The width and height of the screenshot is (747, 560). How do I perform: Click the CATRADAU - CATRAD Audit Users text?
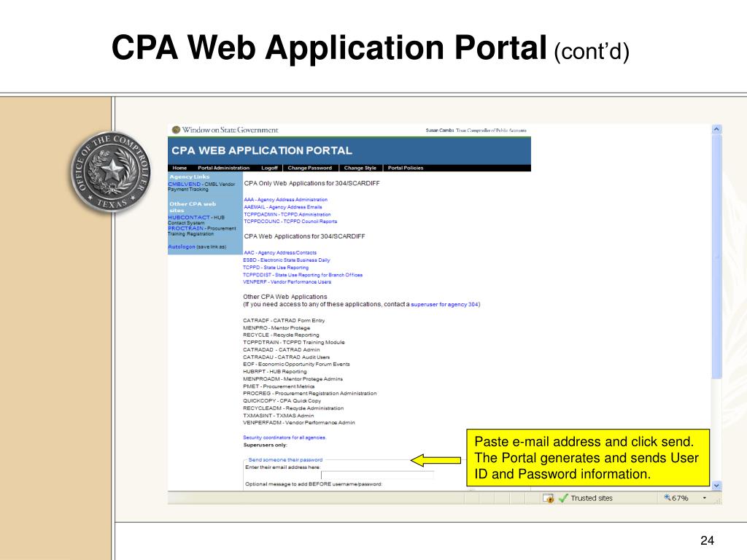[x=286, y=357]
